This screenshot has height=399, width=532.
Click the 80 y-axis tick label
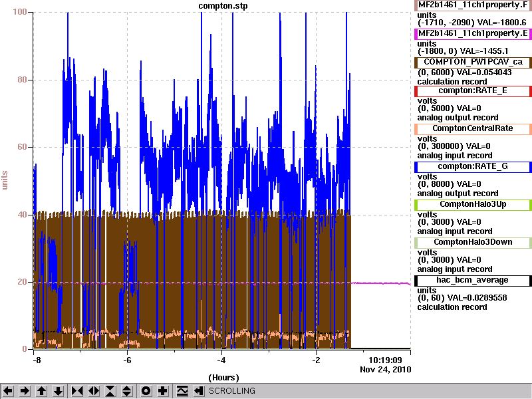point(22,80)
